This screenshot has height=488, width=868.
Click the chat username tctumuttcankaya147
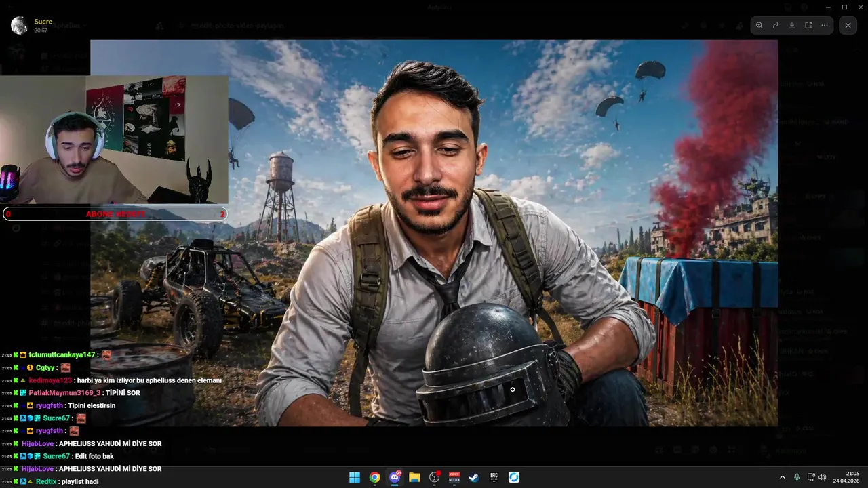click(62, 355)
